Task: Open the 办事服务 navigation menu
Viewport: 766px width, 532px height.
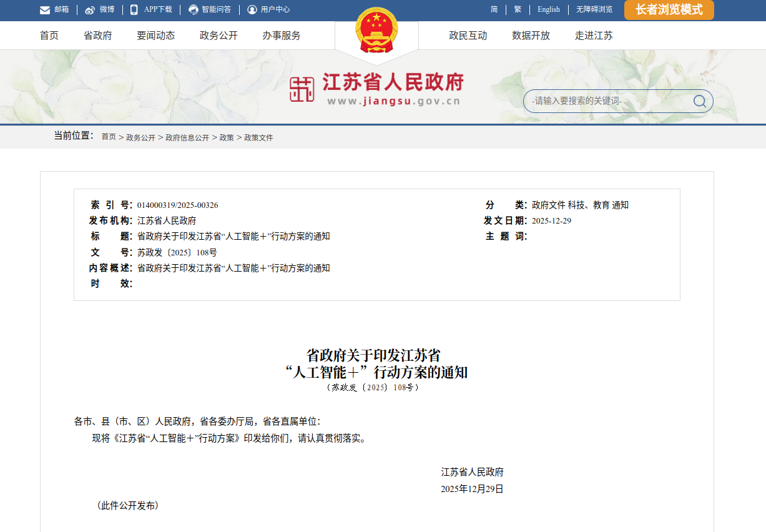Action: [x=282, y=36]
